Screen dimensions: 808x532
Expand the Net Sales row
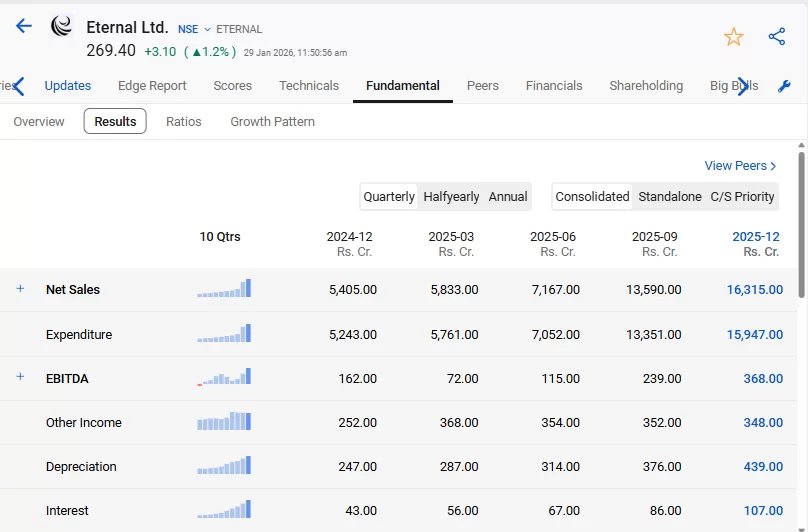click(x=20, y=289)
